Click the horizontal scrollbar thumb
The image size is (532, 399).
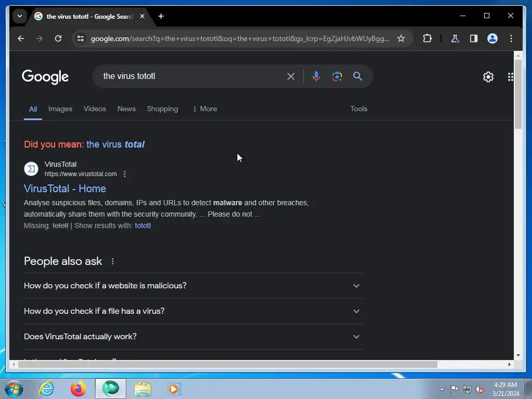[x=228, y=364]
